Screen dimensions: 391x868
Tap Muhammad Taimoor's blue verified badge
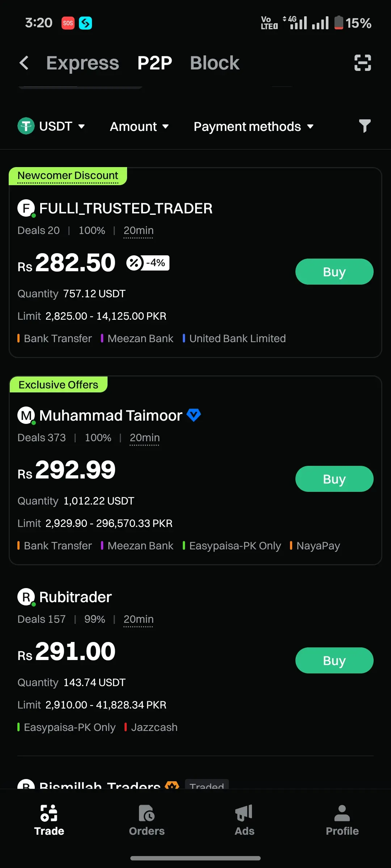pos(194,415)
